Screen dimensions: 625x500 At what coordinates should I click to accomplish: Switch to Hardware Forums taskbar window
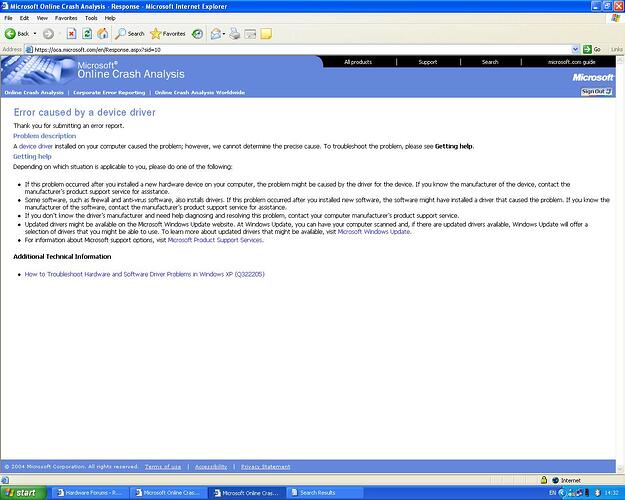click(x=90, y=493)
